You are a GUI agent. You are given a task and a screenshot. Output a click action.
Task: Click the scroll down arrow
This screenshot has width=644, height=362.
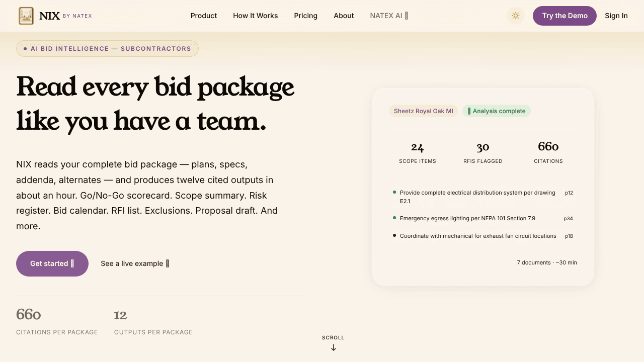tap(334, 347)
